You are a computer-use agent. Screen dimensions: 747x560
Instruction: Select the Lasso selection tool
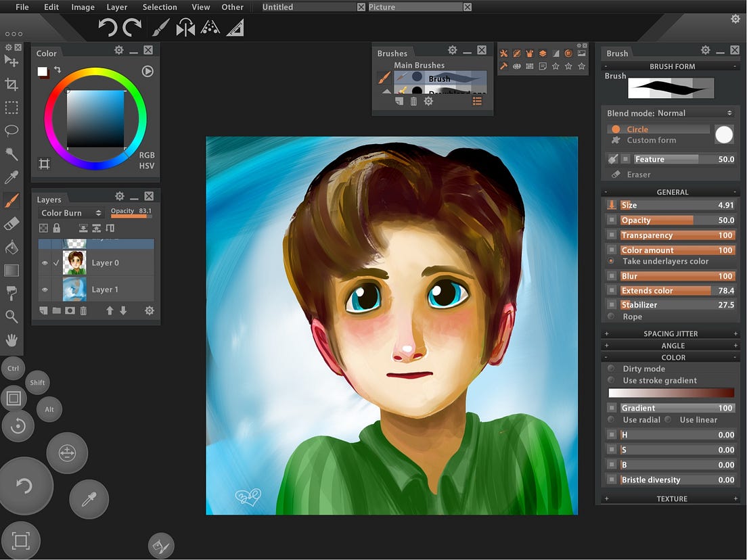(12, 131)
